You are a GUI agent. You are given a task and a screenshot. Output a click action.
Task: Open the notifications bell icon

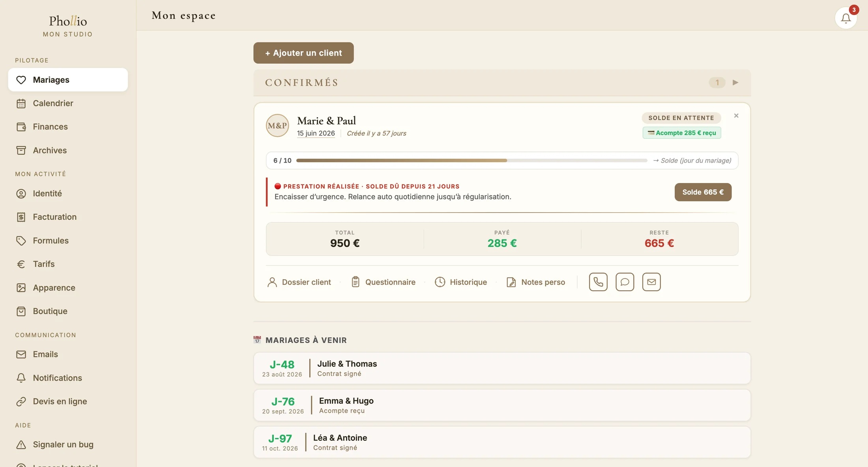pos(846,18)
